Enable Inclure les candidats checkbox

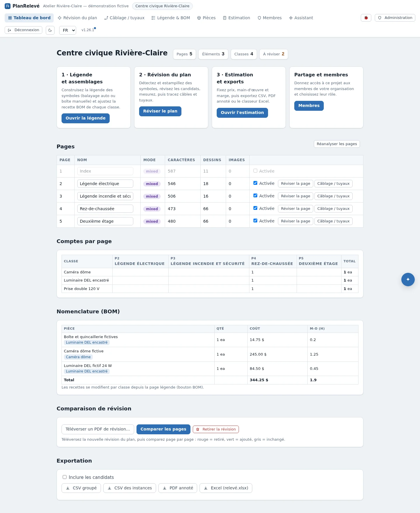click(64, 477)
